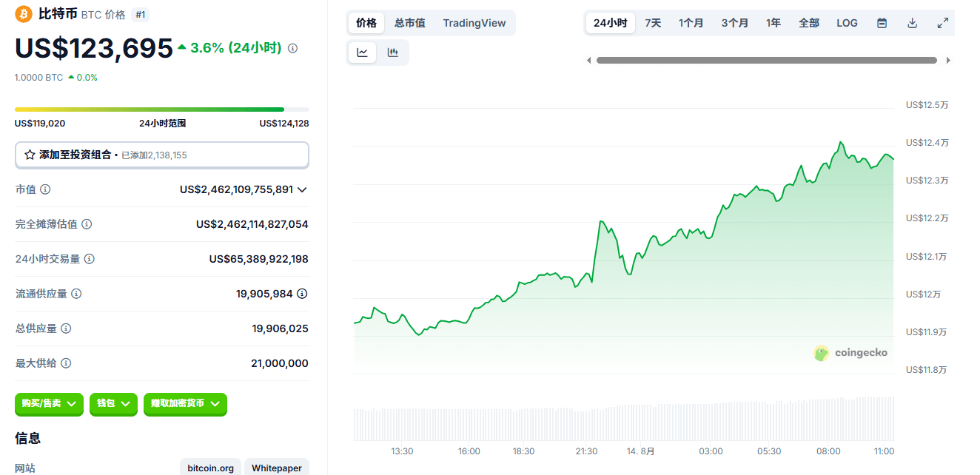Select the 7天 time range
This screenshot has height=475, width=980.
point(653,23)
